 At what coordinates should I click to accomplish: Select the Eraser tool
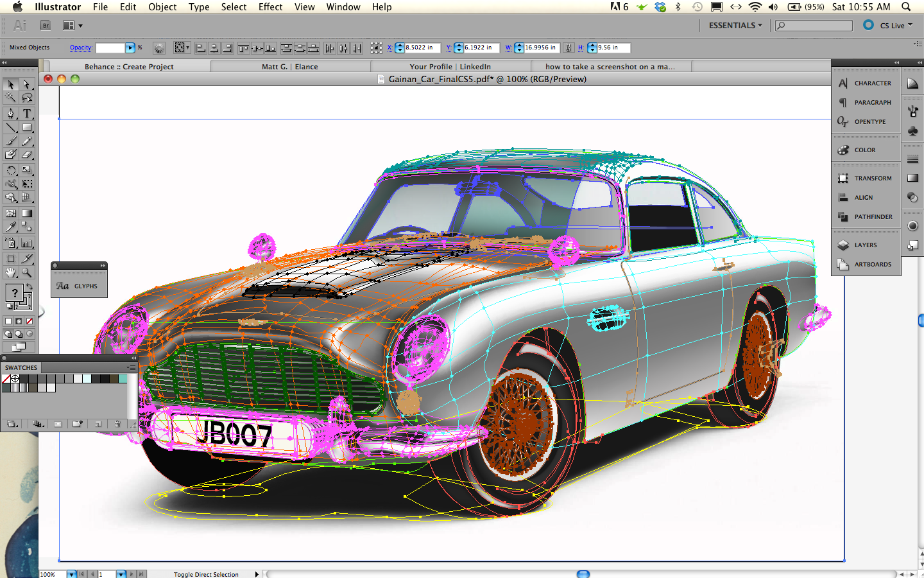[27, 154]
